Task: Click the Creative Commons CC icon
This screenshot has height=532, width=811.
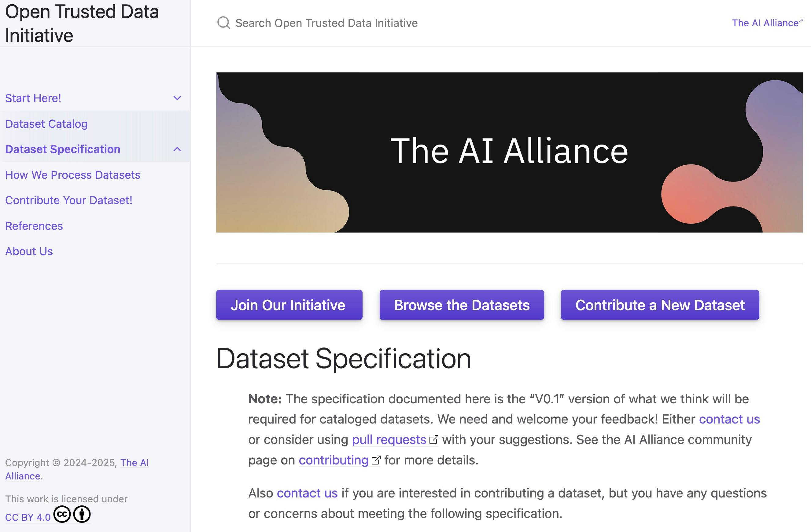Action: [61, 514]
